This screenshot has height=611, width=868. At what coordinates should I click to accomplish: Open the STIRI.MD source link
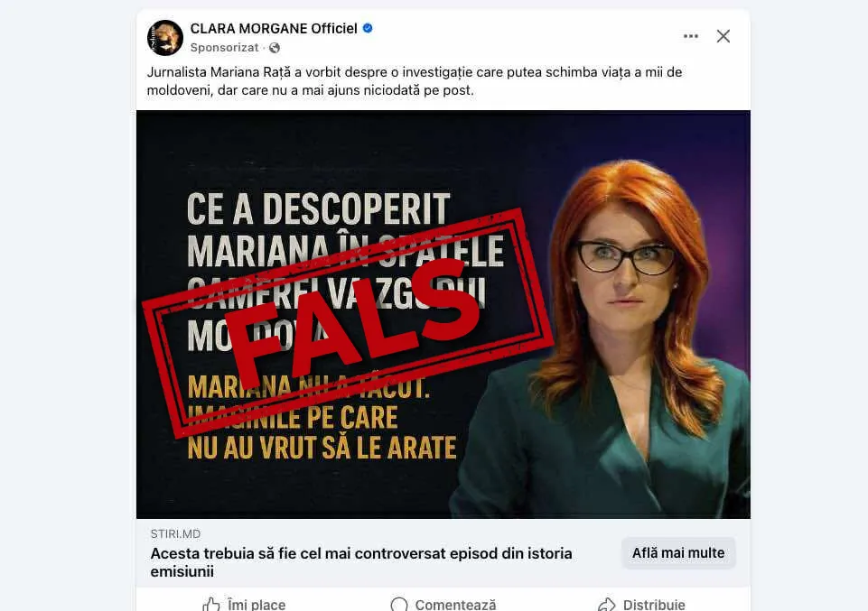click(175, 533)
